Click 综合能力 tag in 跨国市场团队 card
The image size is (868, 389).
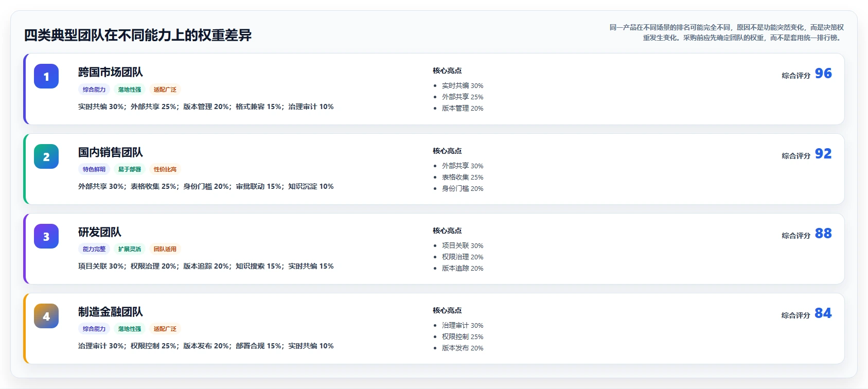94,90
